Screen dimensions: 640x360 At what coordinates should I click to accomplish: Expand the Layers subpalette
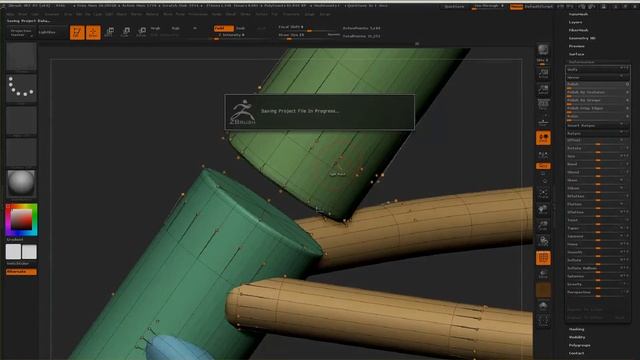pyautogui.click(x=576, y=22)
